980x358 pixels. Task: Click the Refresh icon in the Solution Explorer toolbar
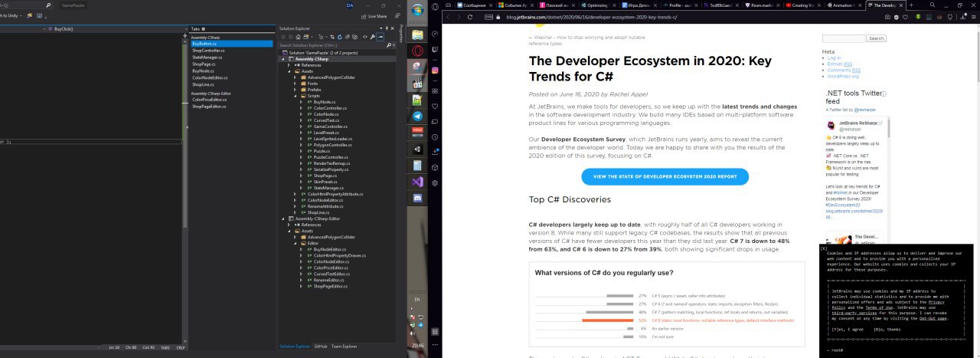(x=340, y=37)
